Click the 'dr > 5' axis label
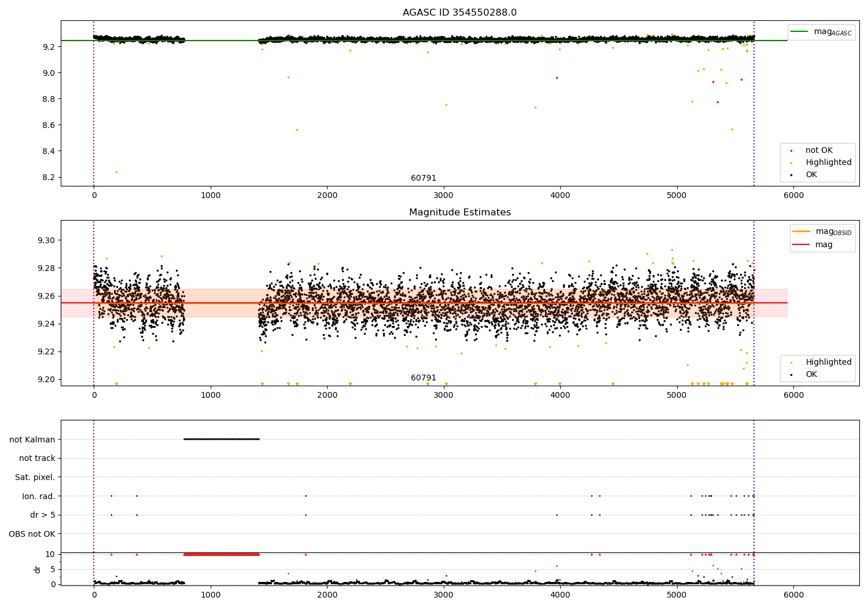The image size is (868, 608). (43, 515)
